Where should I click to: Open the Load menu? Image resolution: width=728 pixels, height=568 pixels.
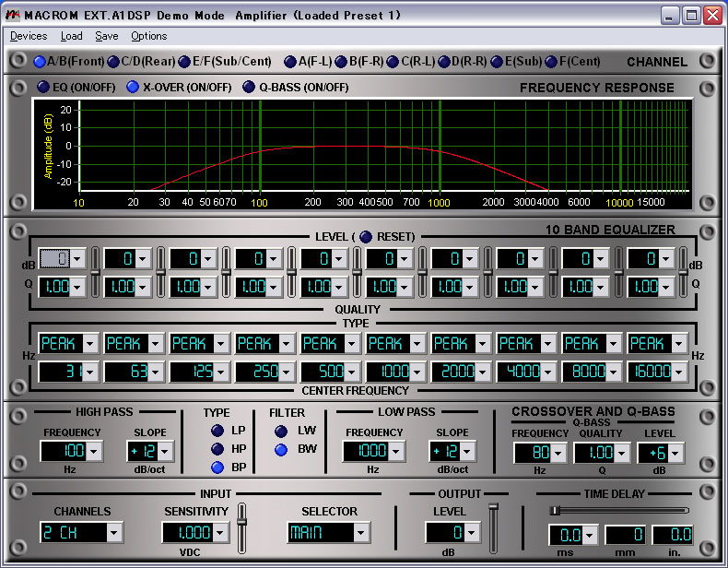[72, 36]
